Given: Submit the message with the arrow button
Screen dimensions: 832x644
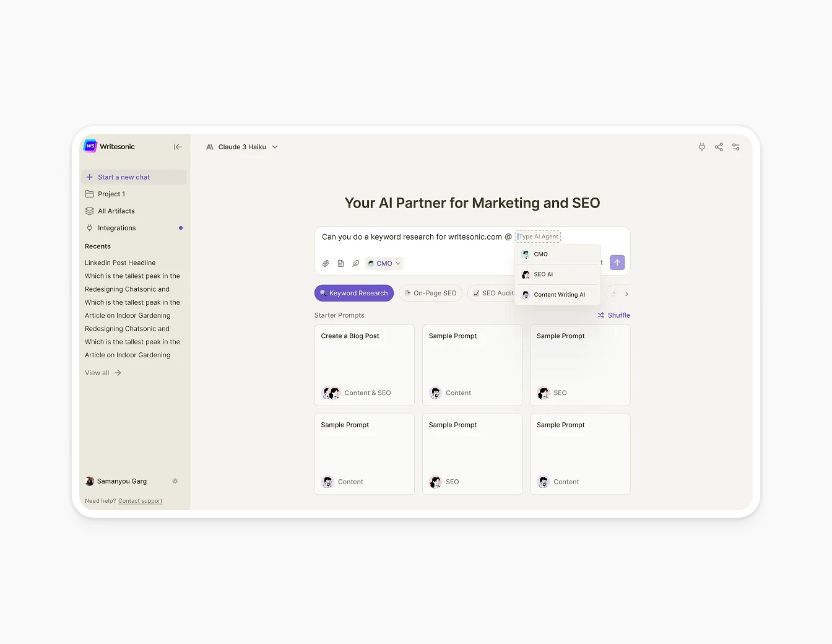Looking at the screenshot, I should pyautogui.click(x=617, y=263).
